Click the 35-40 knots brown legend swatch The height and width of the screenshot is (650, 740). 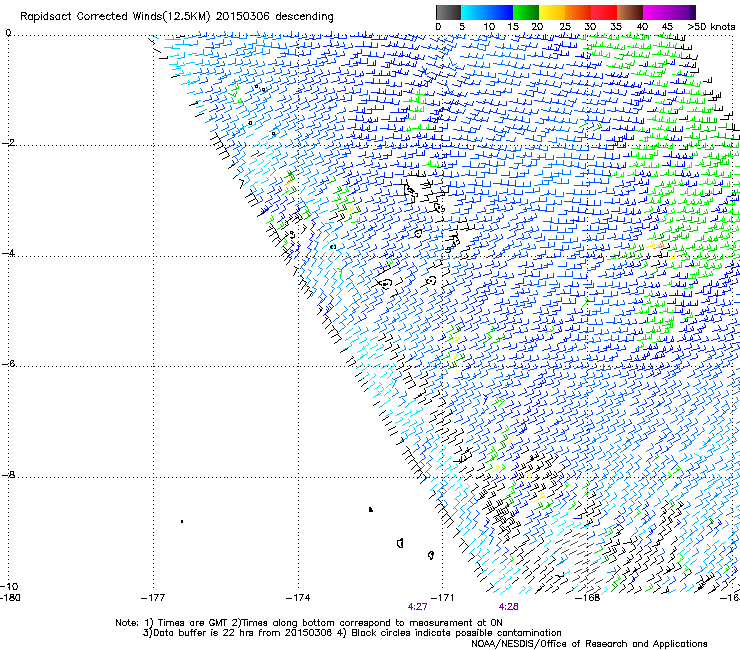coord(630,12)
